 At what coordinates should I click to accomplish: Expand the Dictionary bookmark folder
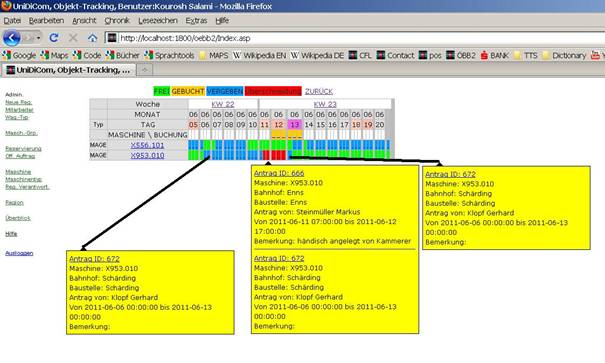(x=564, y=56)
